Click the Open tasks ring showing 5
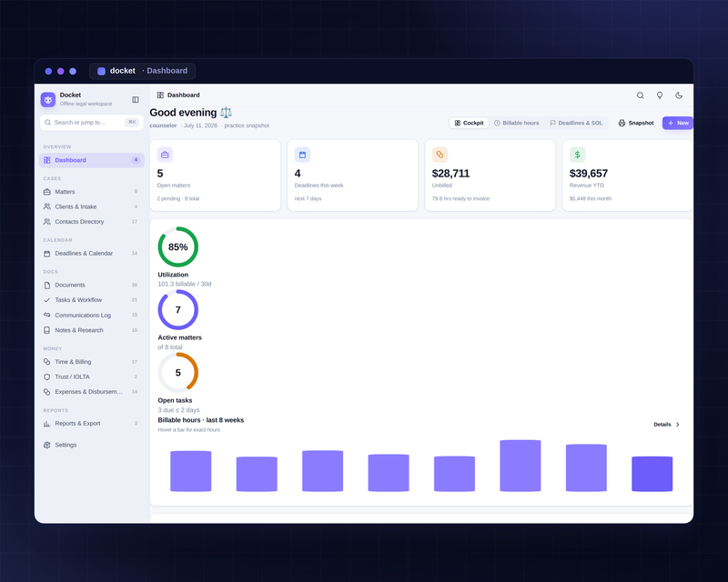Screen dimensions: 728x582 click(x=177, y=373)
